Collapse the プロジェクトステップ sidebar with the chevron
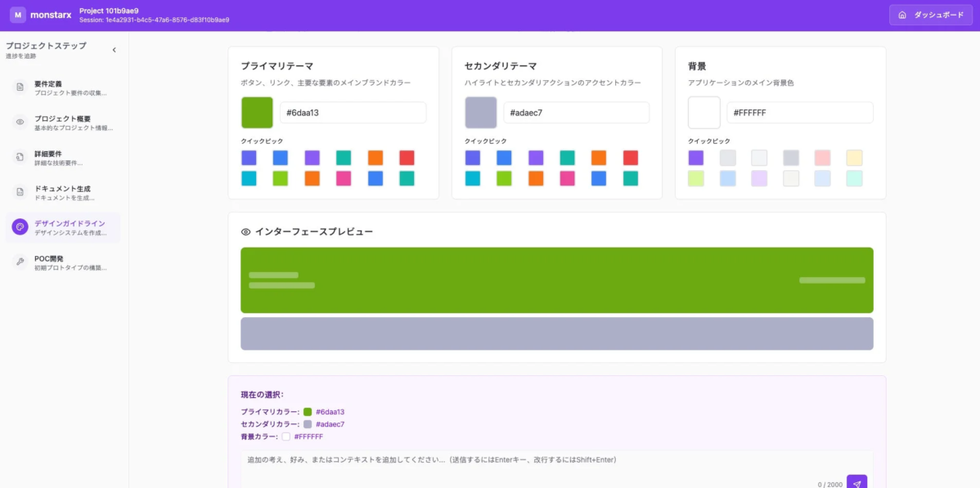 (114, 49)
